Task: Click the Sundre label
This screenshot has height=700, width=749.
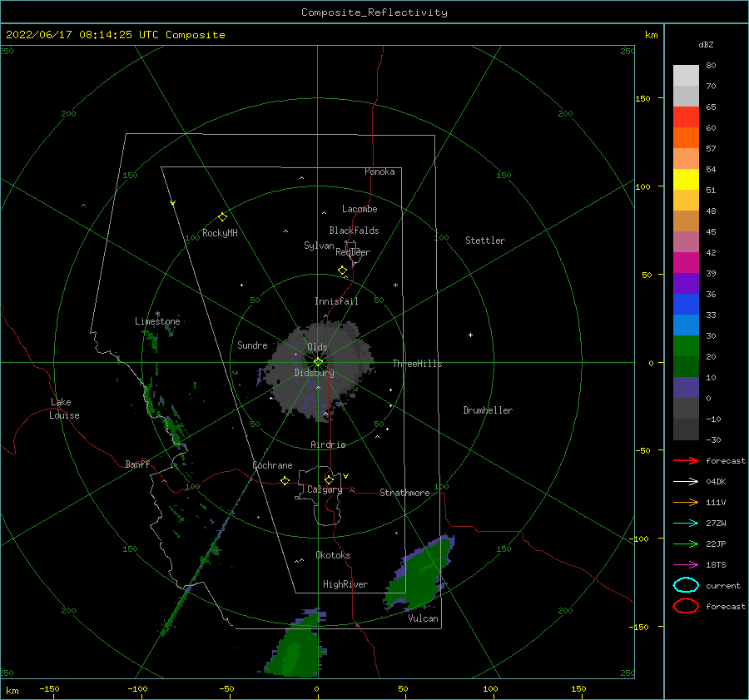Action: (252, 345)
